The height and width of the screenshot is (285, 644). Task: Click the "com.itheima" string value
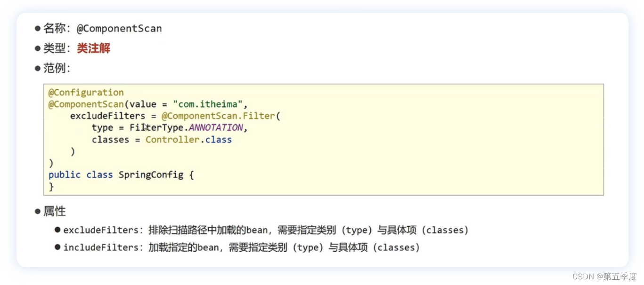pyautogui.click(x=207, y=104)
